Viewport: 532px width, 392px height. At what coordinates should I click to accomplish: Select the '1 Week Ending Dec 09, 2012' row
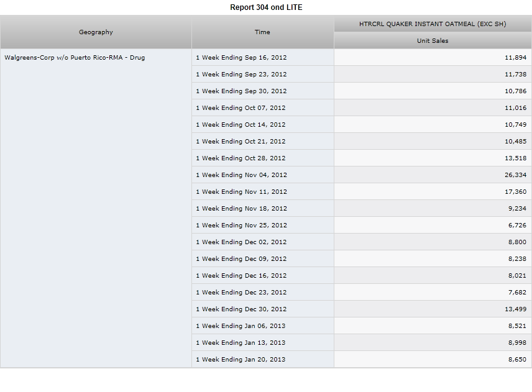[263, 258]
